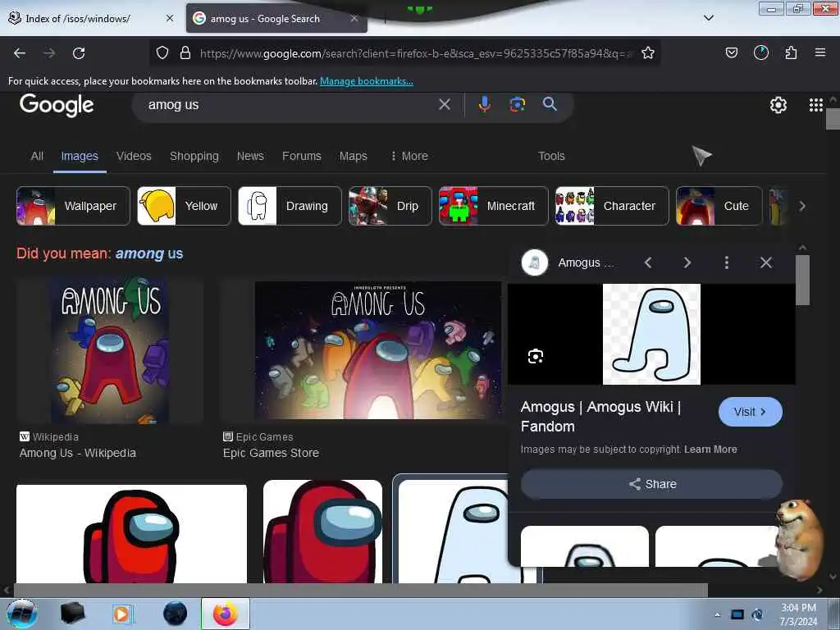Switch to the All results tab
The image size is (840, 630).
coord(37,156)
